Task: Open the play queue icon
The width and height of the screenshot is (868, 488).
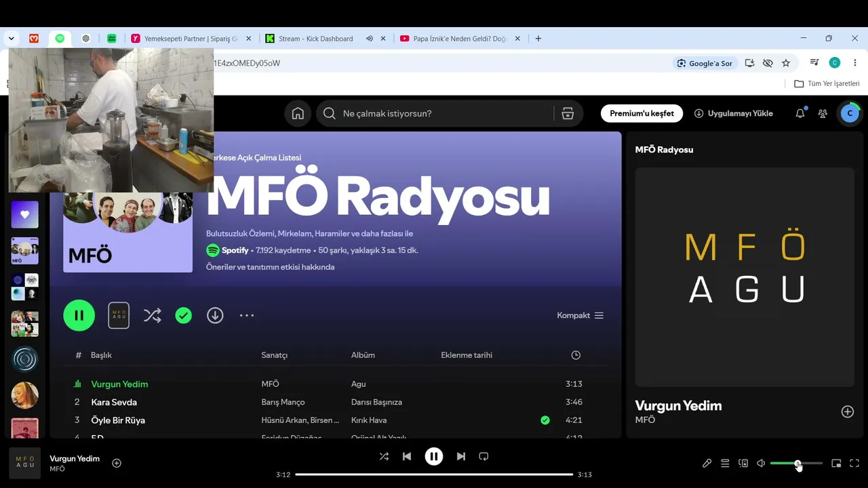Action: [725, 463]
